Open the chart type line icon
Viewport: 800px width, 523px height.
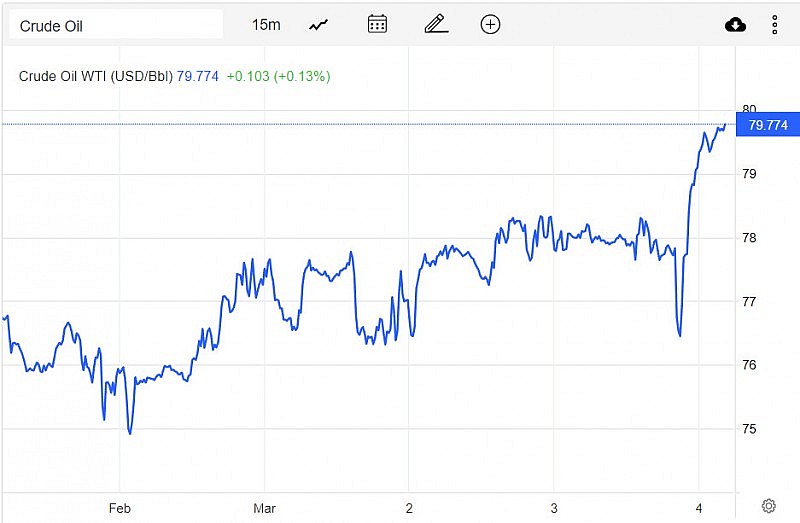pyautogui.click(x=319, y=25)
